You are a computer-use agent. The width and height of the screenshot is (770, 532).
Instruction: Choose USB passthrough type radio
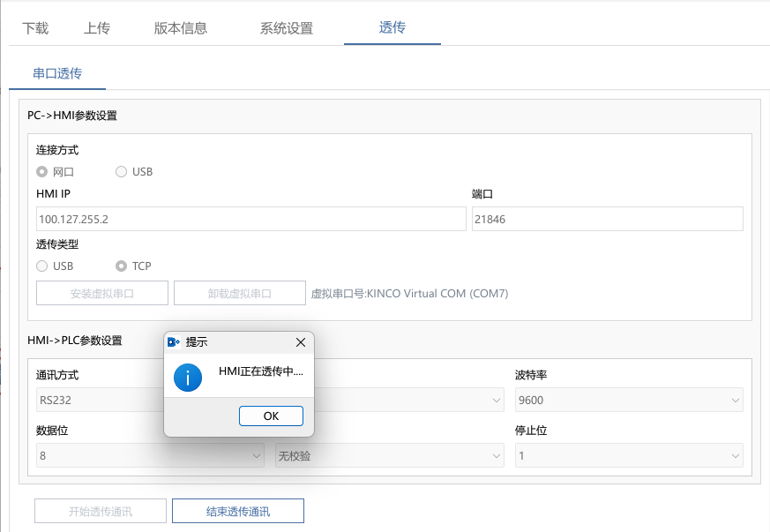[x=41, y=266]
